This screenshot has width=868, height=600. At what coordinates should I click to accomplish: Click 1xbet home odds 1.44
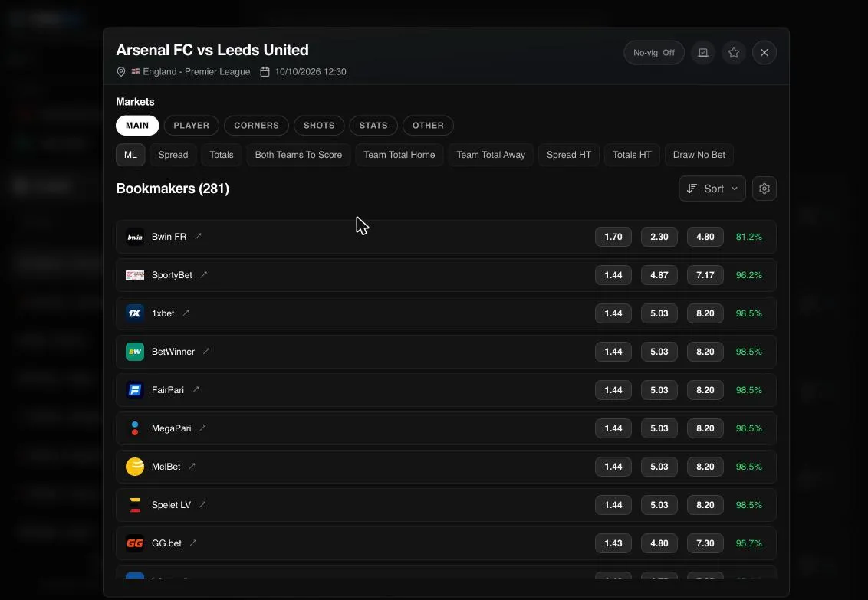[613, 313]
